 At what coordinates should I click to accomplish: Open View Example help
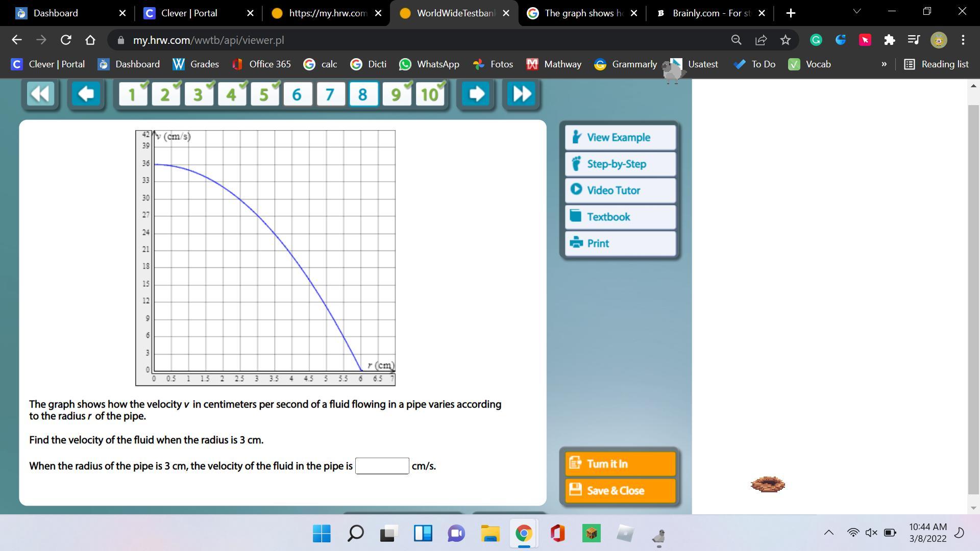click(620, 137)
